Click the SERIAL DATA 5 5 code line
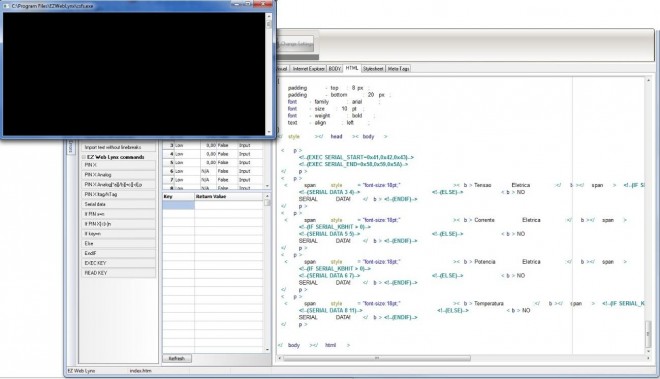This screenshot has width=660, height=379. click(329, 234)
